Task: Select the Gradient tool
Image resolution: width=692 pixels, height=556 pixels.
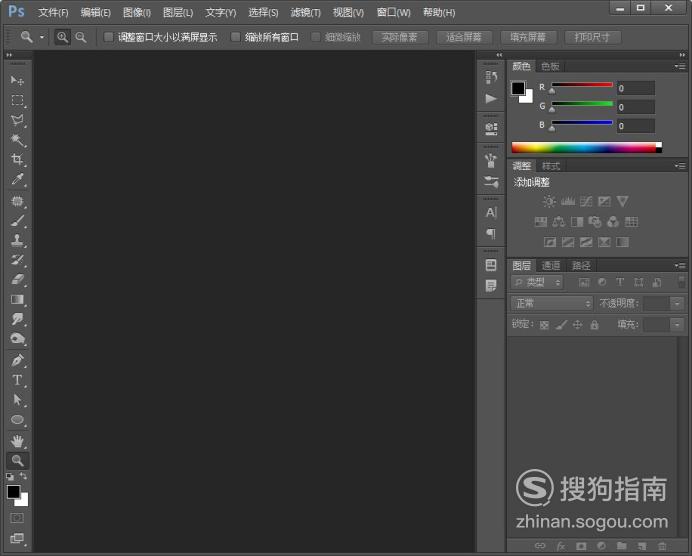Action: (17, 300)
